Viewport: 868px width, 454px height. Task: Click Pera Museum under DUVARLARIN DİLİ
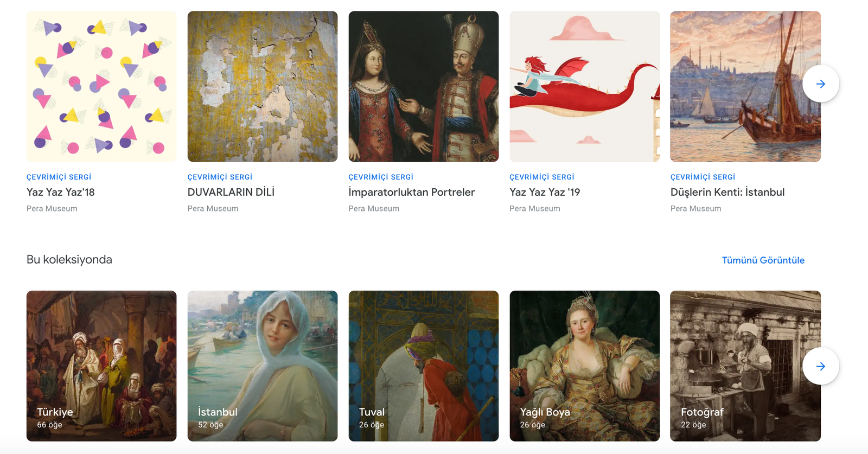click(x=213, y=208)
